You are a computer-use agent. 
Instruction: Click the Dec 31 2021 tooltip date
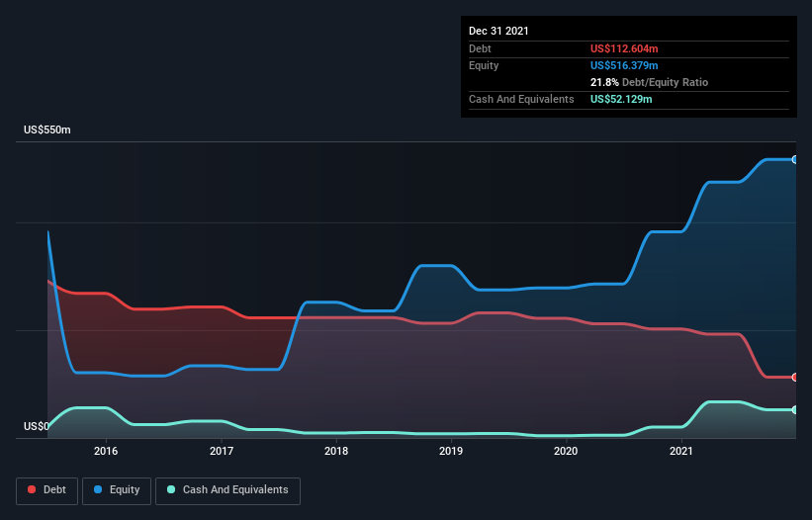[x=498, y=31]
